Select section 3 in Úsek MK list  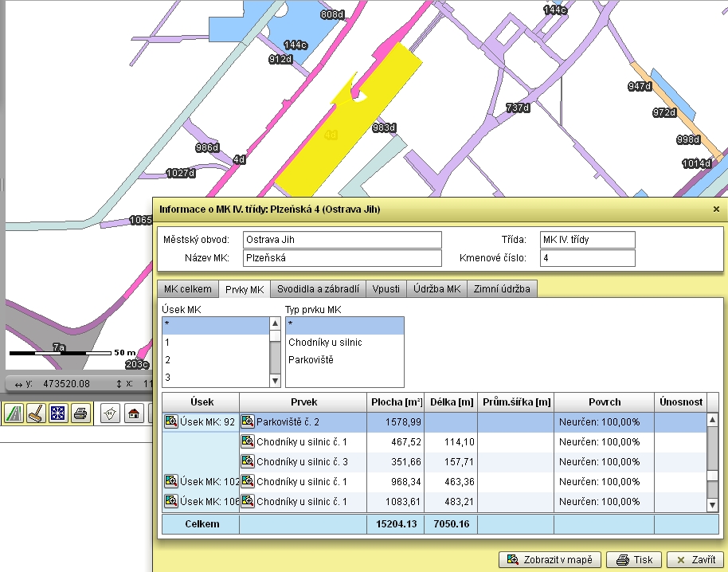tap(216, 378)
